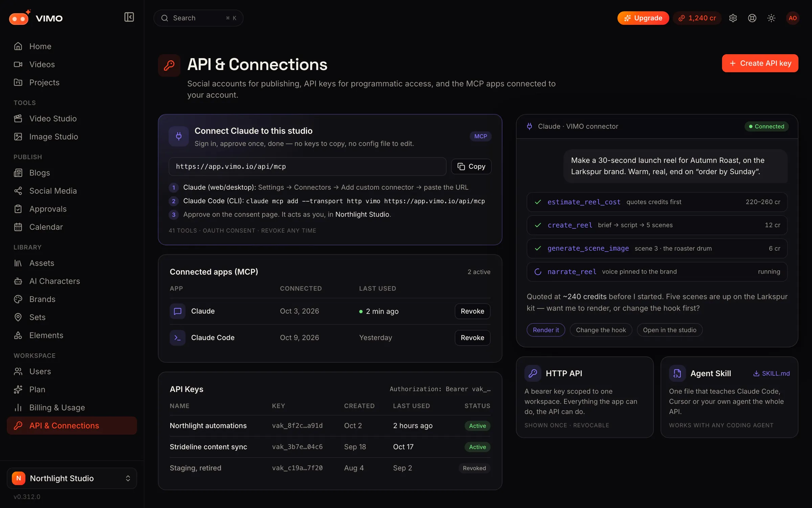Open Elements library

click(72, 335)
